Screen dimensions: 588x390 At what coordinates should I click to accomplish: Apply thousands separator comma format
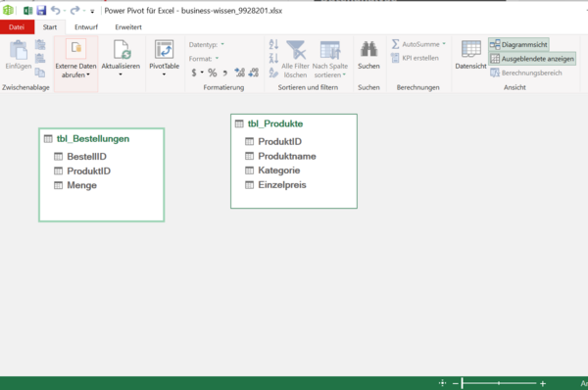225,73
